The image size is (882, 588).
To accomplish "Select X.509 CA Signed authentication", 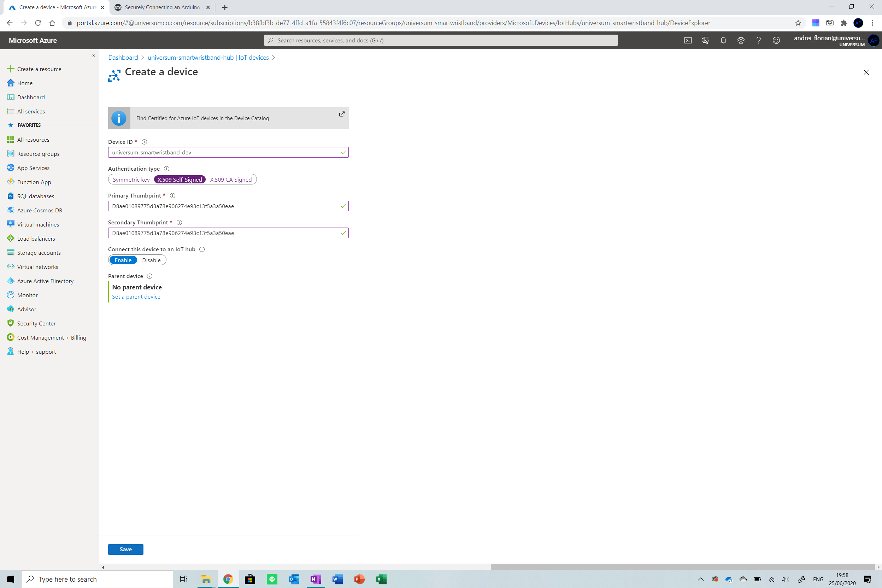I will (x=231, y=180).
